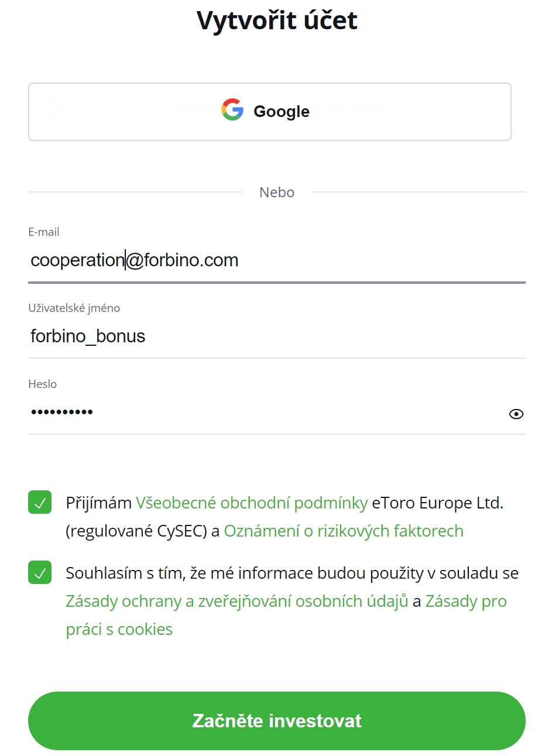Open Oznámení o rizikových faktorech link
Viewport: 545px width, 756px height.
(344, 531)
